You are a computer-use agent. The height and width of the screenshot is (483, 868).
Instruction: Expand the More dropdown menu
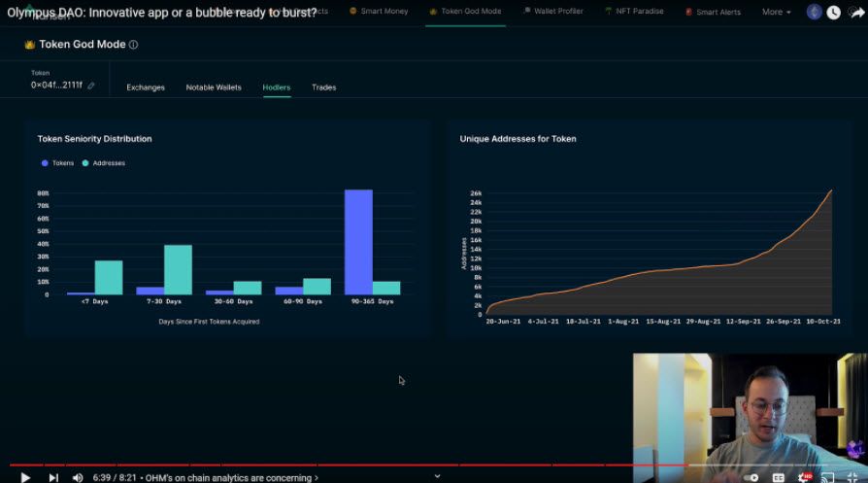[x=776, y=12]
